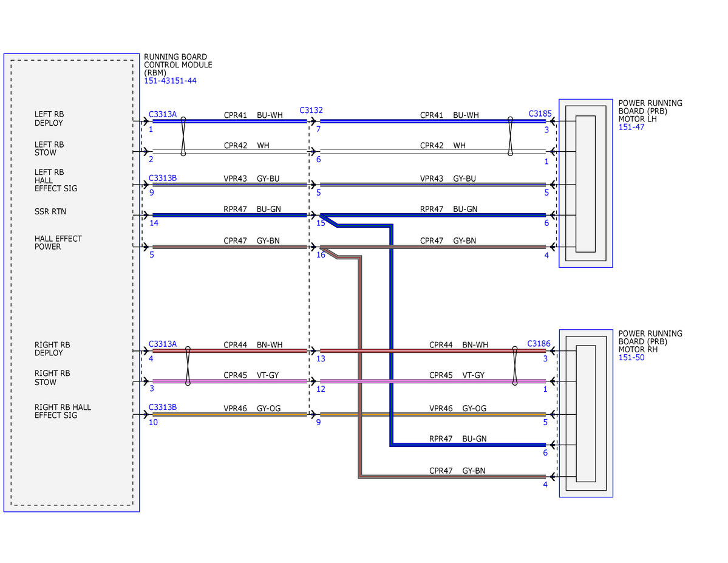
Task: Click the C3313A label near Left RB Deploy
Action: pyautogui.click(x=163, y=114)
